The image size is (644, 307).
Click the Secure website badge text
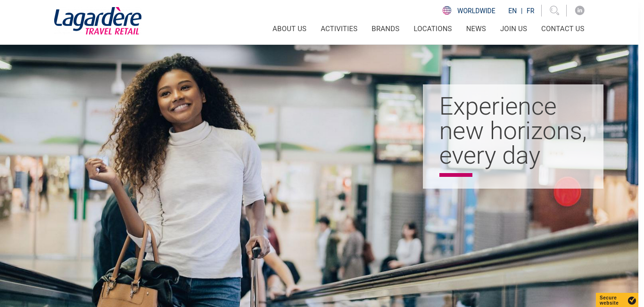tap(609, 300)
